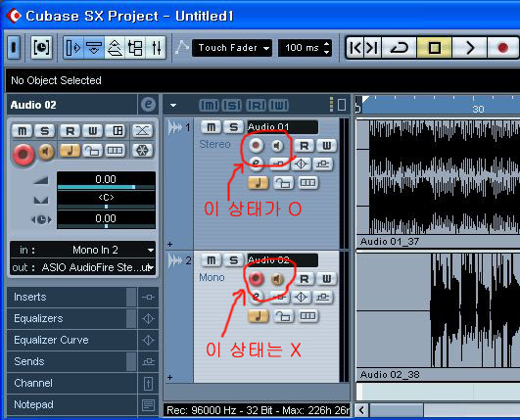
Task: Click the global Mute 'm' track list button
Action: click(210, 106)
